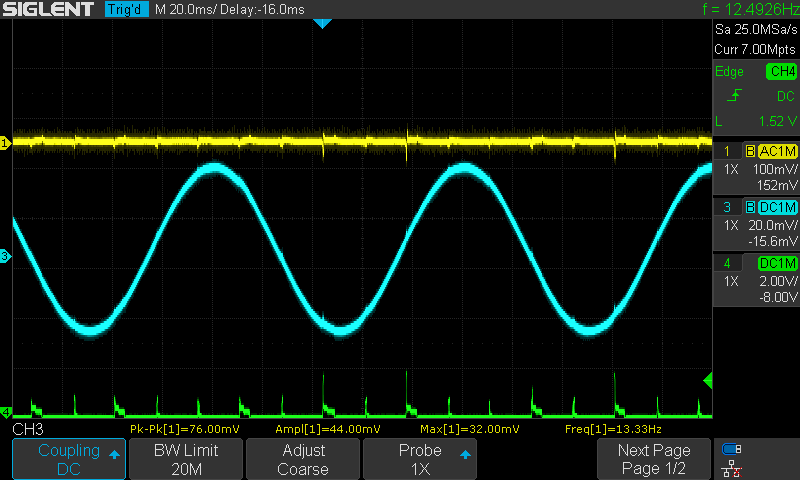Click channel 1 scale 100mV/
Viewport: 800px width, 480px height.
tap(775, 169)
